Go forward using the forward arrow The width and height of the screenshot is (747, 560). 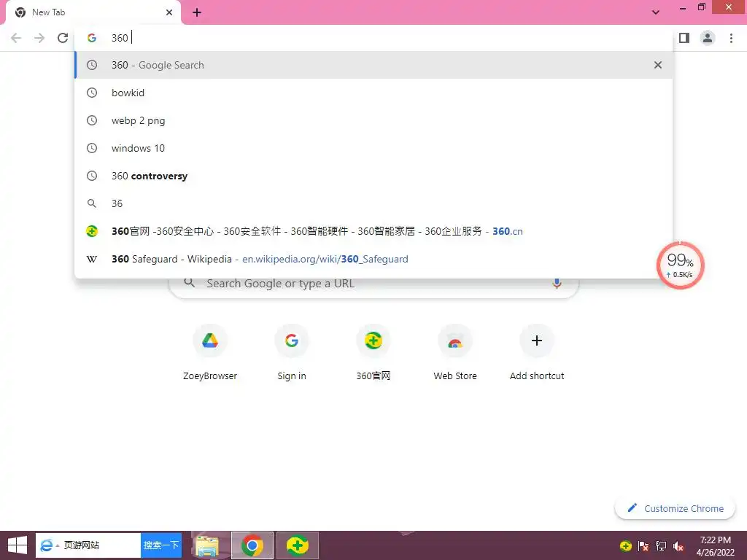click(39, 38)
